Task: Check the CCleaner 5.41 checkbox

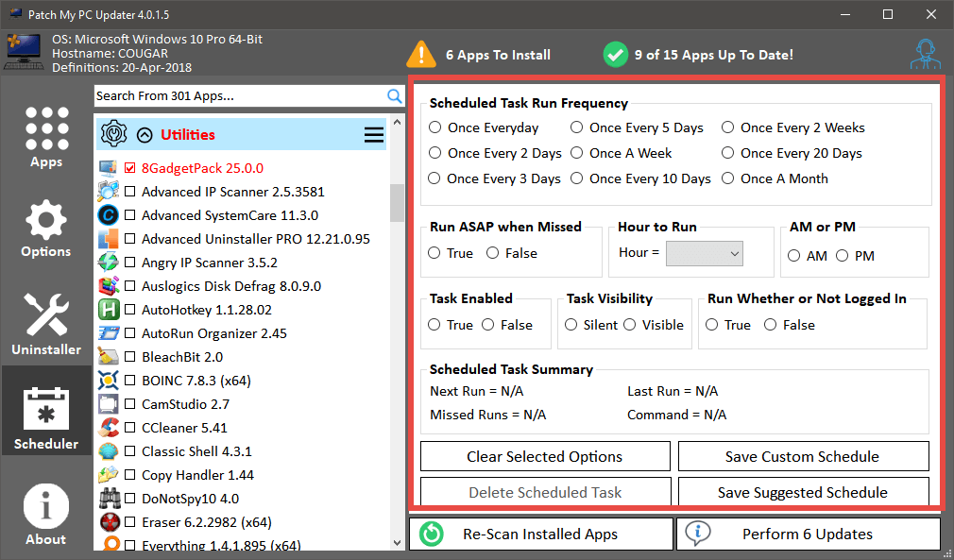Action: click(130, 428)
